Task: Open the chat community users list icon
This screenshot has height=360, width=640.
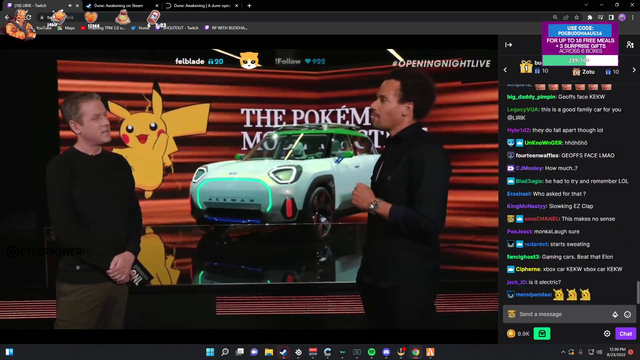Action: [x=630, y=45]
